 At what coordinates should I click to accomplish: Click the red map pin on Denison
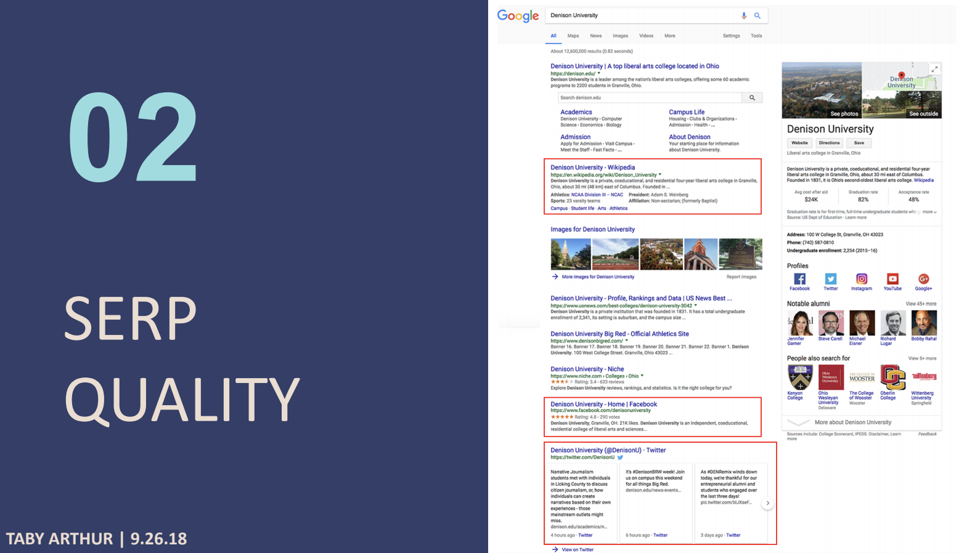click(x=901, y=76)
